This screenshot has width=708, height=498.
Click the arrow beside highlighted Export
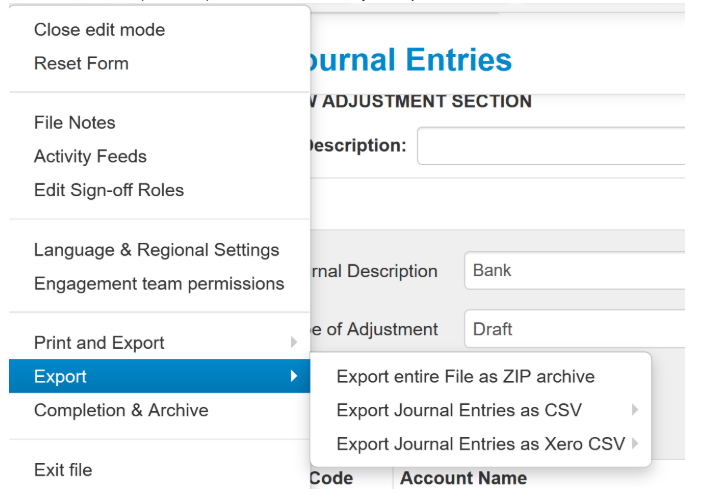click(x=294, y=377)
